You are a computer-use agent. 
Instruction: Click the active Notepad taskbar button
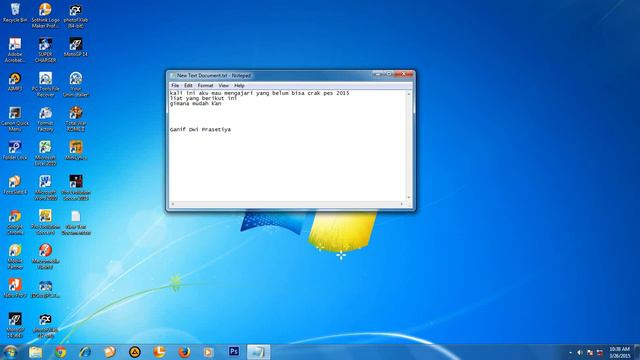[x=259, y=352]
